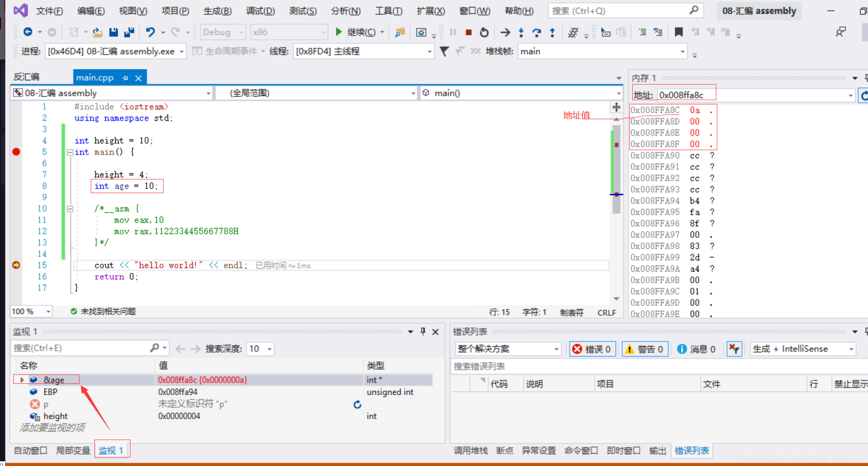Screen dimensions: 868x466
Task: Click Show Next Statement arrow icon
Action: [x=505, y=32]
